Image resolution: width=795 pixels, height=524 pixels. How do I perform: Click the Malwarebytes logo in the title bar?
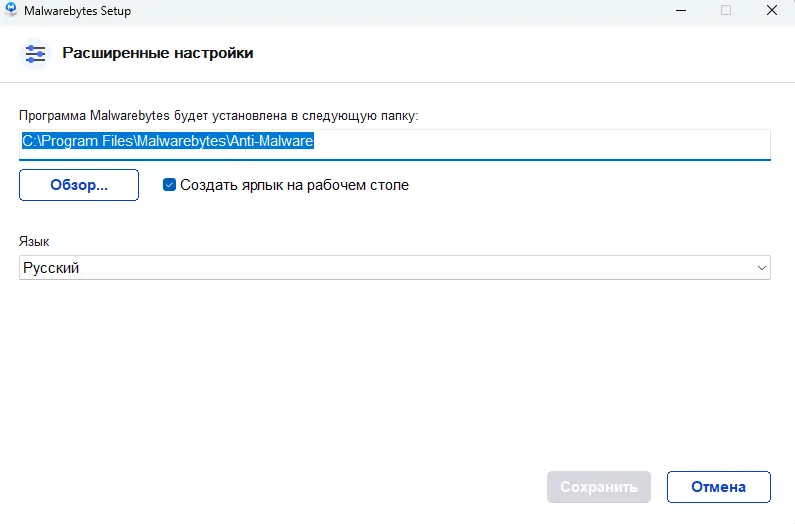click(x=11, y=11)
